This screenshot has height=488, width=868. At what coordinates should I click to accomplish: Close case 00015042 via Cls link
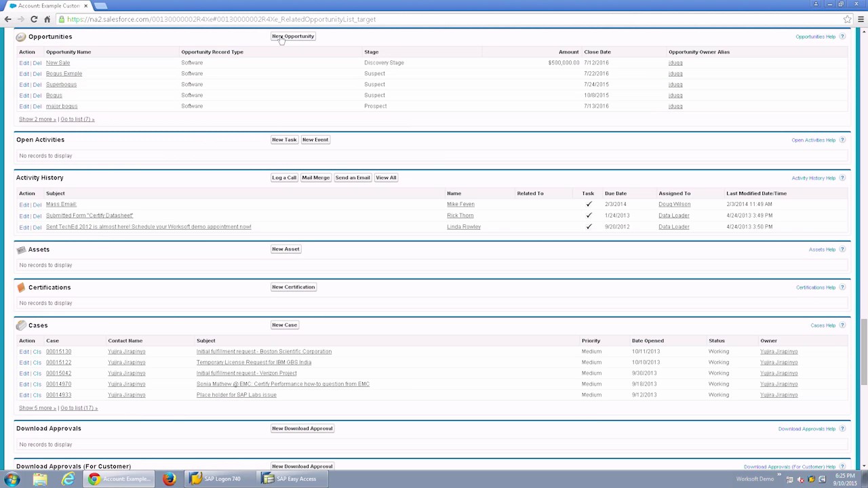click(37, 373)
